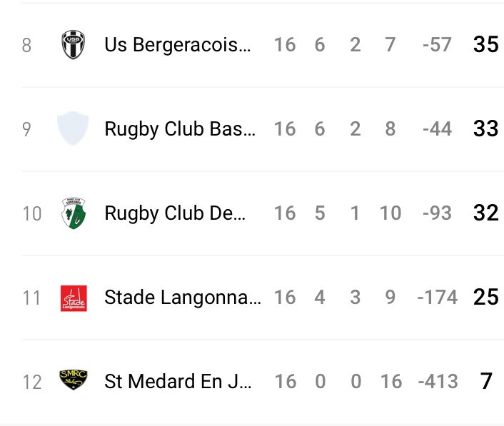
Task: Open Us Bergeracois team name
Action: pyautogui.click(x=178, y=45)
